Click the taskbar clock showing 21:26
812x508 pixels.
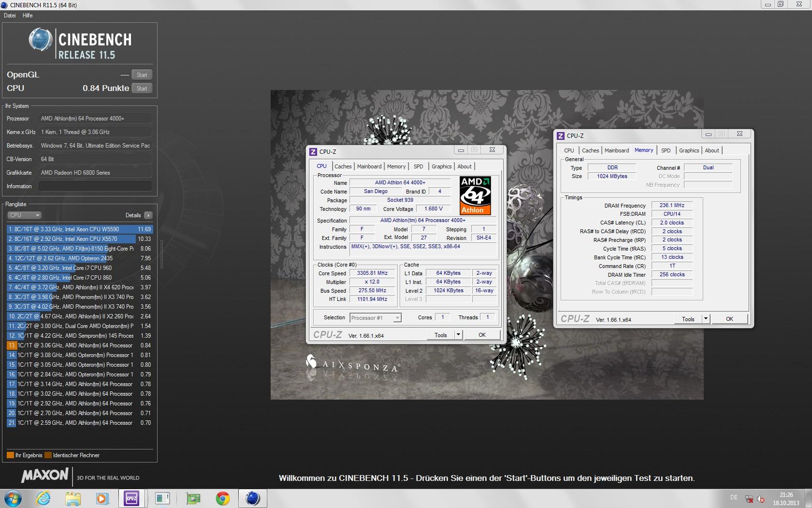[x=786, y=499]
